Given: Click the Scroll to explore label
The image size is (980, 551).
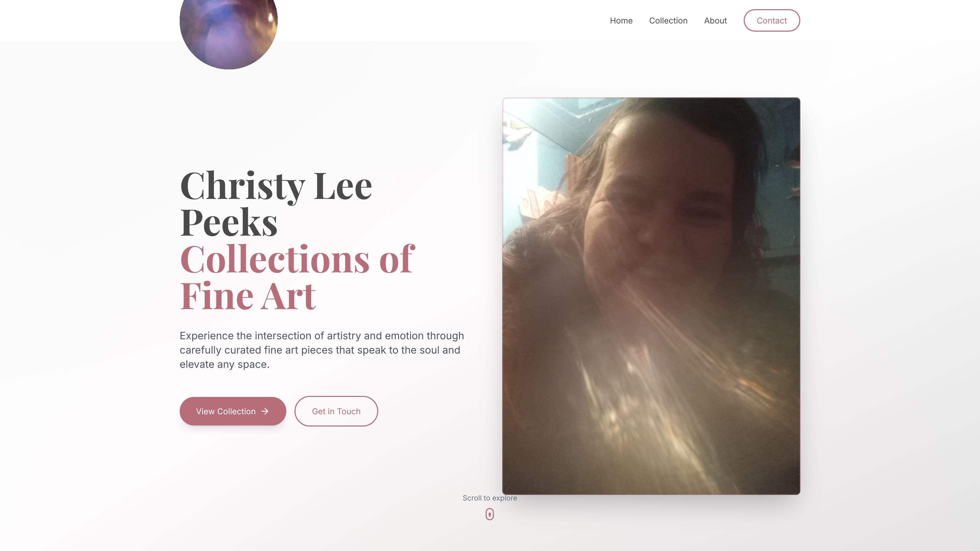Looking at the screenshot, I should click(490, 498).
